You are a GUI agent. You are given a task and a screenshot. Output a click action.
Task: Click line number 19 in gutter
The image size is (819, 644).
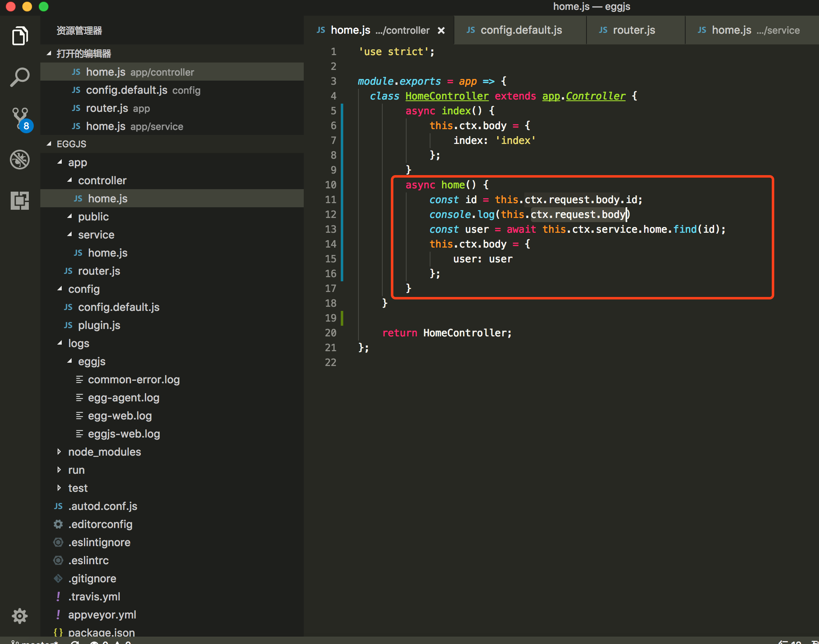tap(330, 318)
